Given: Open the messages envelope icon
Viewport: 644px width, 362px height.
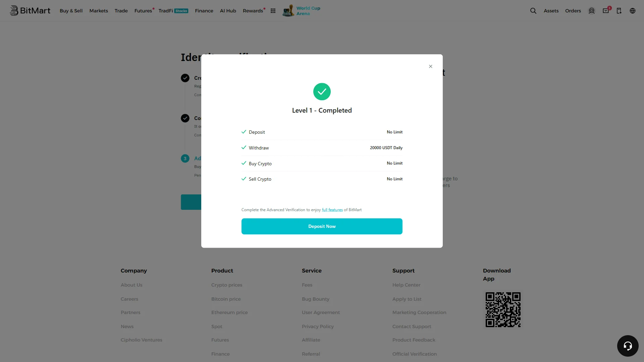Looking at the screenshot, I should 606,11.
